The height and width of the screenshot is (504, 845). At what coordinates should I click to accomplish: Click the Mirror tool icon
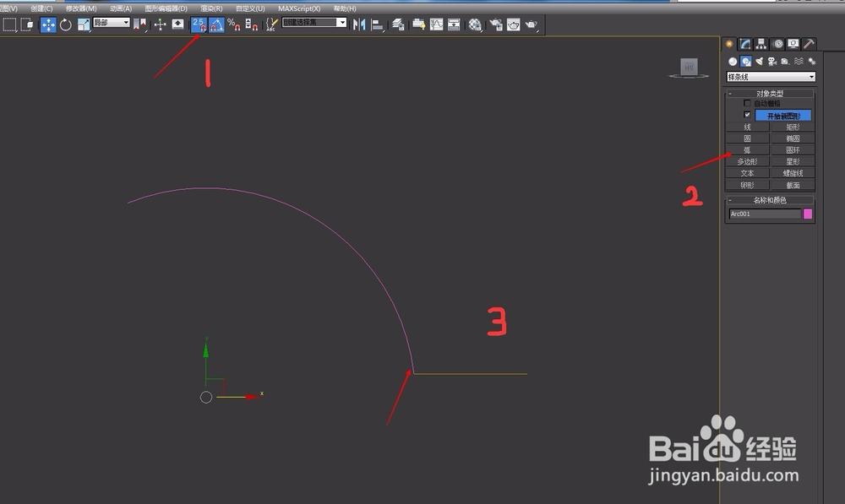pyautogui.click(x=359, y=24)
